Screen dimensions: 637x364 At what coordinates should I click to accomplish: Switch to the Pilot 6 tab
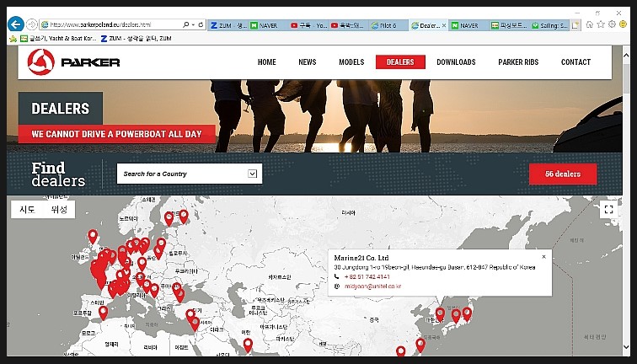click(x=388, y=25)
